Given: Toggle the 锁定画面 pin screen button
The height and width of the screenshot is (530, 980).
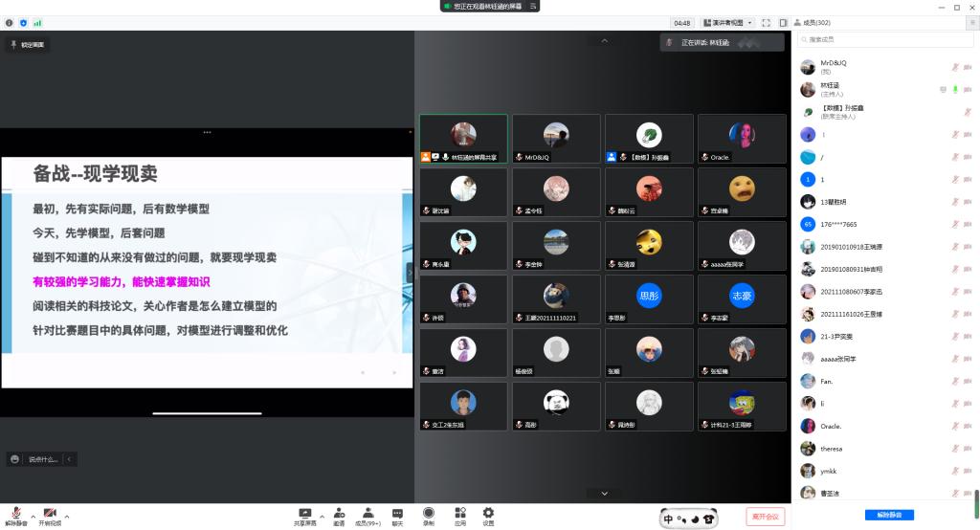Looking at the screenshot, I should [27, 44].
